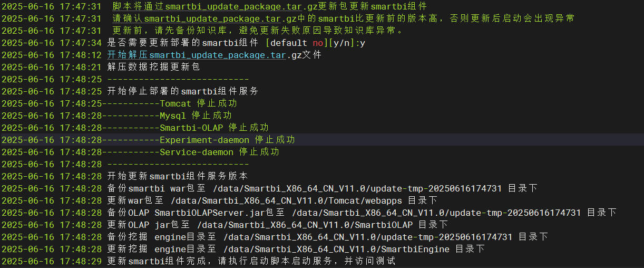Click the line "开始停止部署的smartbi组件服务"

click(182, 91)
